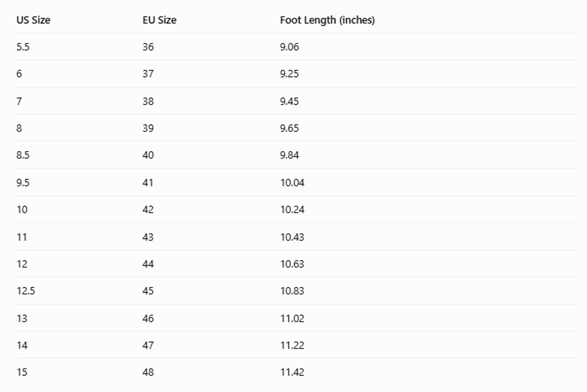The height and width of the screenshot is (392, 587).
Task: Select EU size 36 cell
Action: point(148,47)
